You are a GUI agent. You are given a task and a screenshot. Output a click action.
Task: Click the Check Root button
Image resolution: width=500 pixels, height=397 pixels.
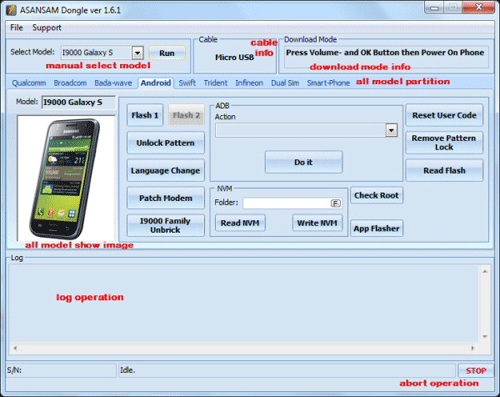(376, 195)
